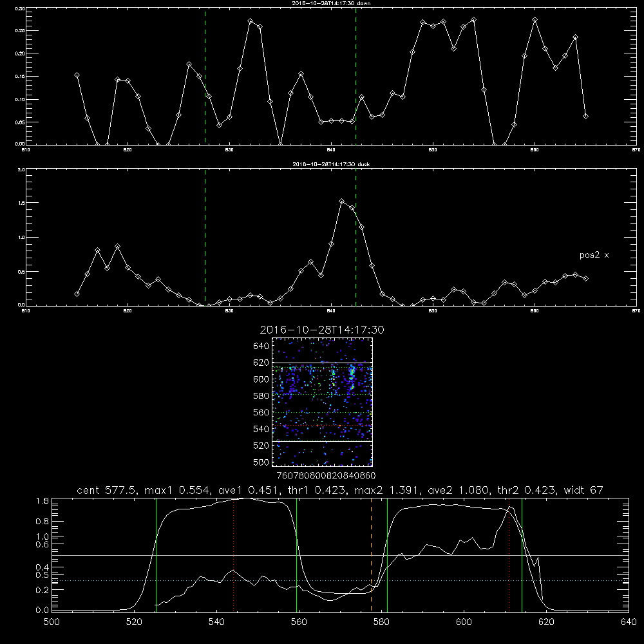Click the '500' x-axis label of bottom plot
This screenshot has width=644, height=644.
click(52, 622)
